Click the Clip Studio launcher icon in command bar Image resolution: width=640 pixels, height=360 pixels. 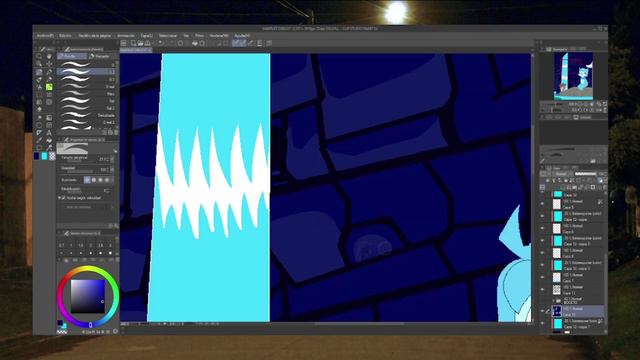click(x=123, y=43)
